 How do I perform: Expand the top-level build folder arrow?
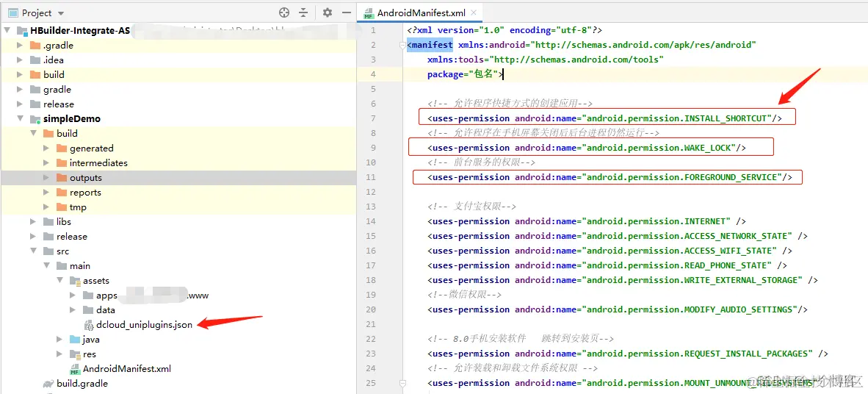21,75
